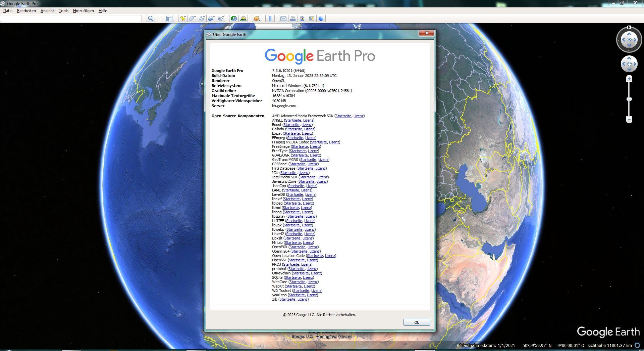Toggle the sidebar panel icon

[169, 18]
